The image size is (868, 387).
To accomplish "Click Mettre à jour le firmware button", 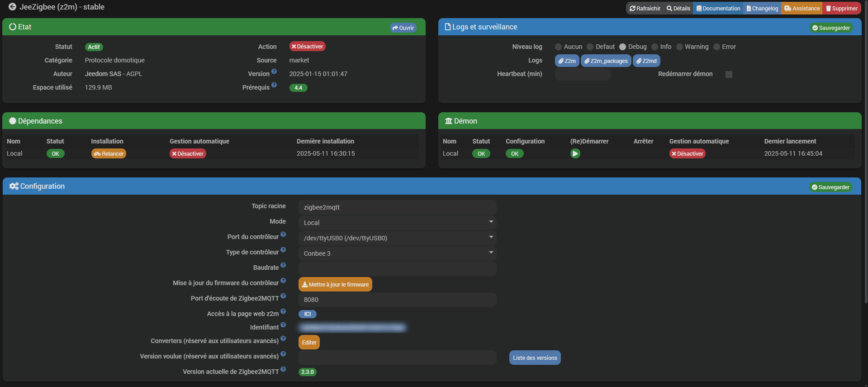I will 335,284.
